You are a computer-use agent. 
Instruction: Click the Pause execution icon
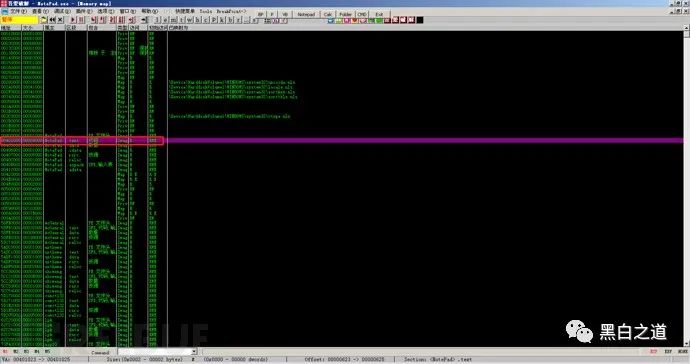[81, 20]
